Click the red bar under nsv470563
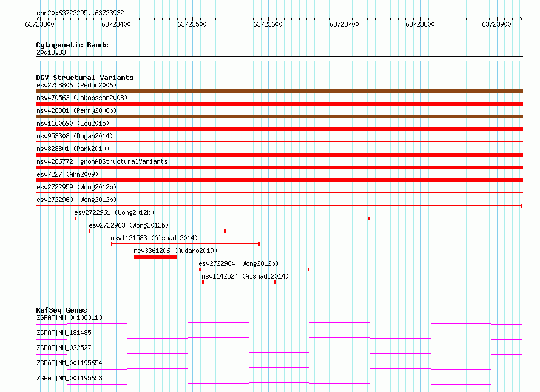 pos(279,104)
